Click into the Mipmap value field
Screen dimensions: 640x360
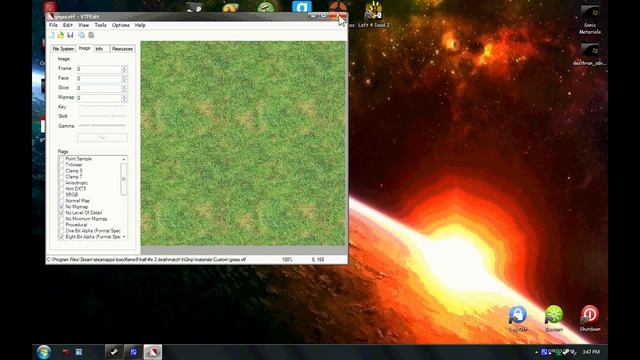tap(99, 98)
